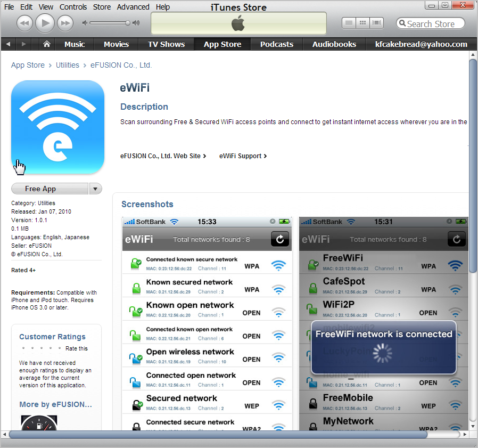
Task: Click the FreeWiFi connected screenshot
Action: click(383, 323)
